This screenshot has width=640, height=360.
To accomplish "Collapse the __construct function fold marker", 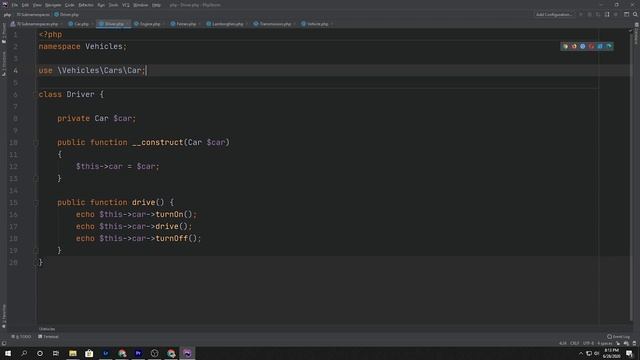I will [x=36, y=143].
